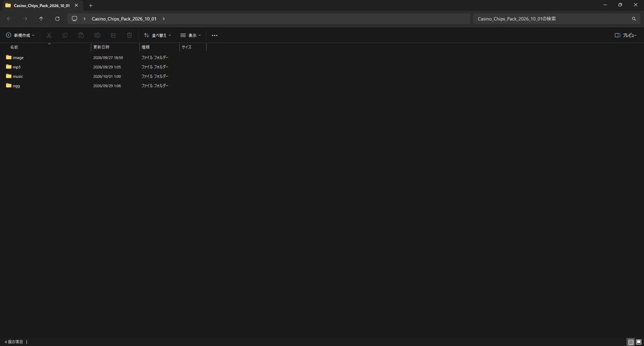Restore down the Explorer window

(x=620, y=5)
